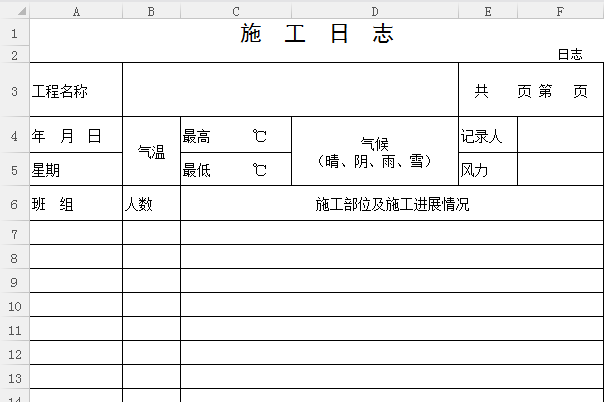Click the 施工日志 title cell

[x=317, y=33]
